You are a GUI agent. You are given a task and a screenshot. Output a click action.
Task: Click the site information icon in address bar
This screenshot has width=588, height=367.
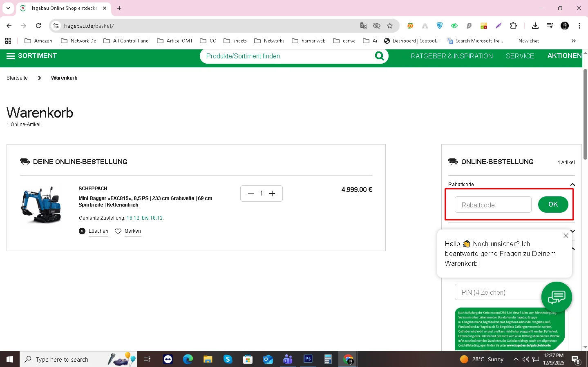pos(56,26)
